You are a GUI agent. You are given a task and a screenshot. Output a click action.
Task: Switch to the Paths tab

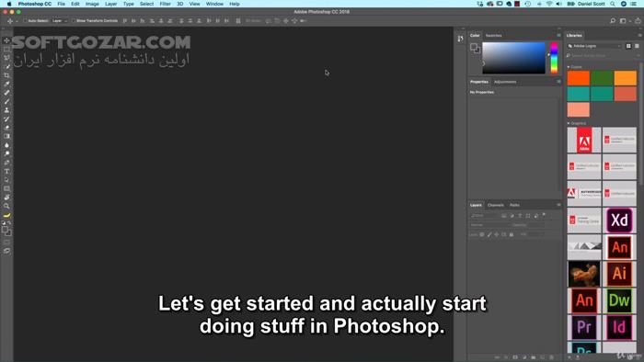point(514,205)
